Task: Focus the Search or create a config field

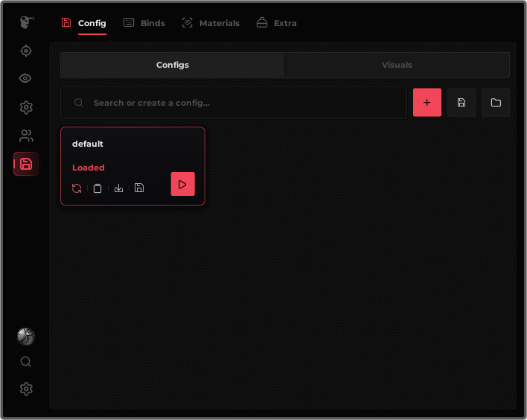Action: click(x=234, y=103)
